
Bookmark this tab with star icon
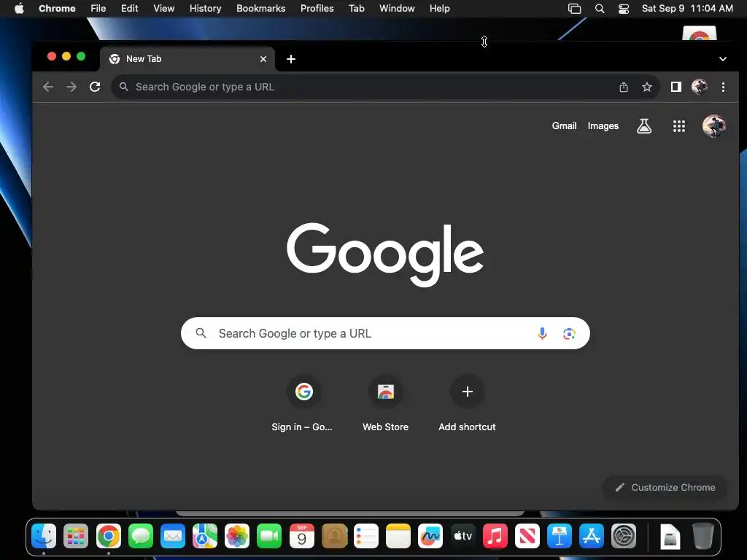(x=646, y=87)
